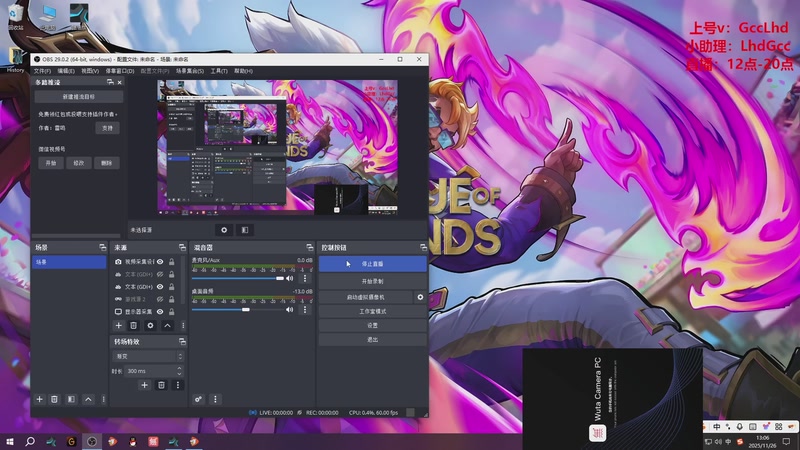Open virtual camera settings gear
Screen dimensions: 800x450
[x=420, y=297]
